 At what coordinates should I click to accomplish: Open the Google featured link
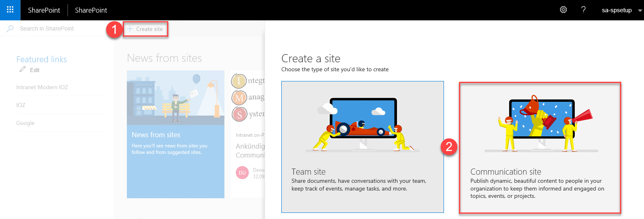[x=25, y=123]
